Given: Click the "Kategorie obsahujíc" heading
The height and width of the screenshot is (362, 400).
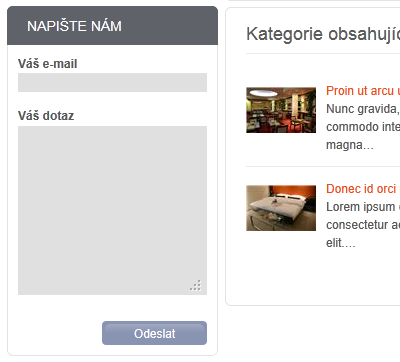Looking at the screenshot, I should 323,34.
